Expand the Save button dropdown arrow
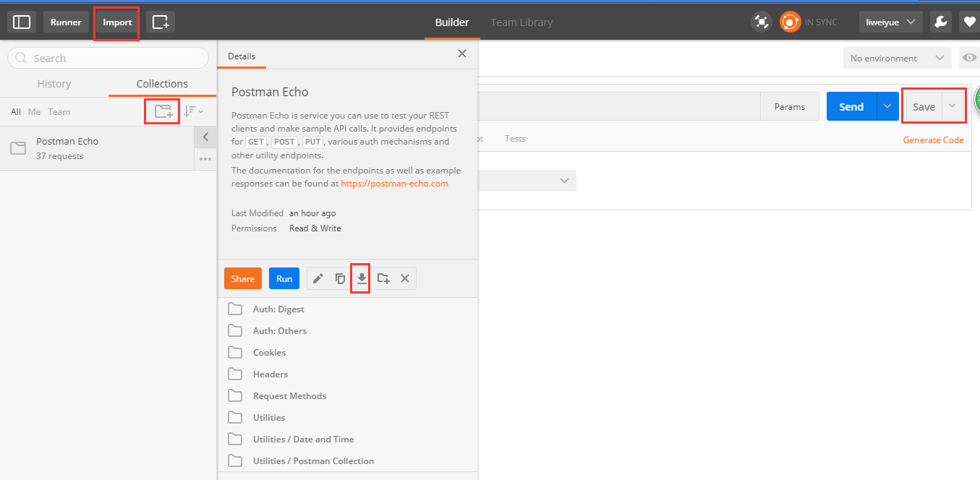This screenshot has width=980, height=480. click(x=953, y=106)
